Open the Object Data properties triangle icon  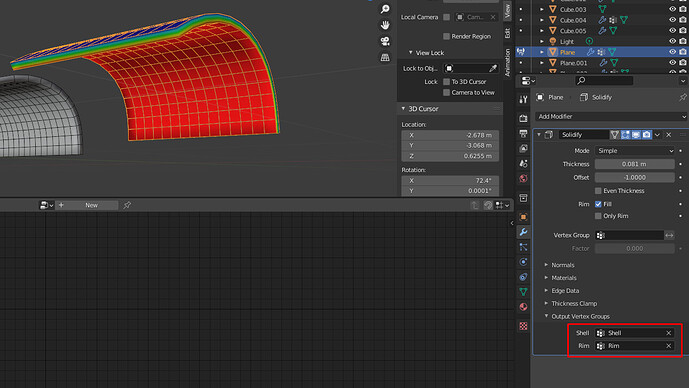(x=523, y=291)
